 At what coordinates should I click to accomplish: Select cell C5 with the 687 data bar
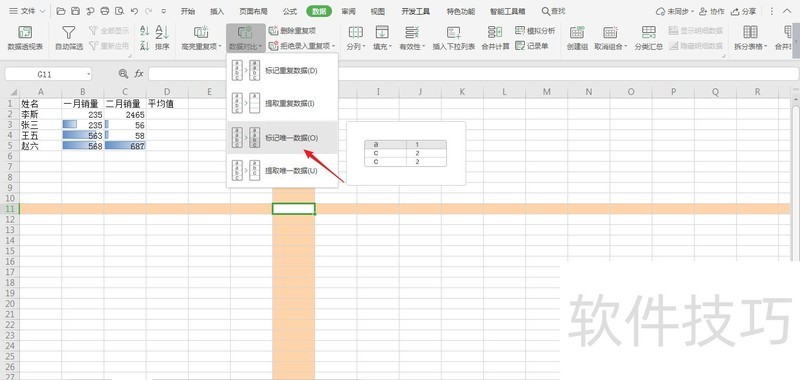[x=125, y=146]
